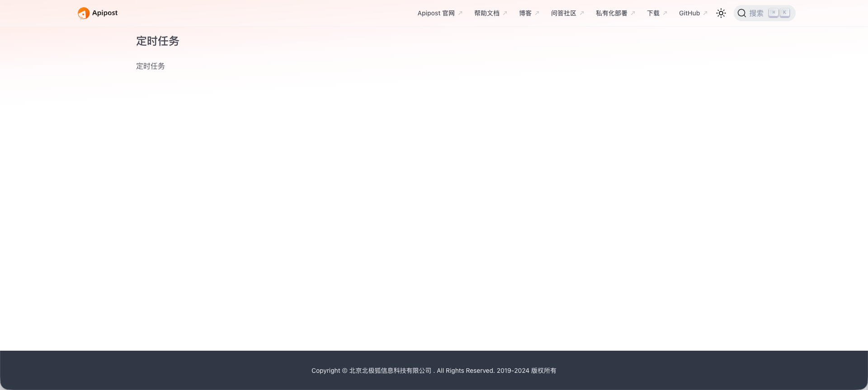Click the Apipost fox logo icon

[x=84, y=13]
